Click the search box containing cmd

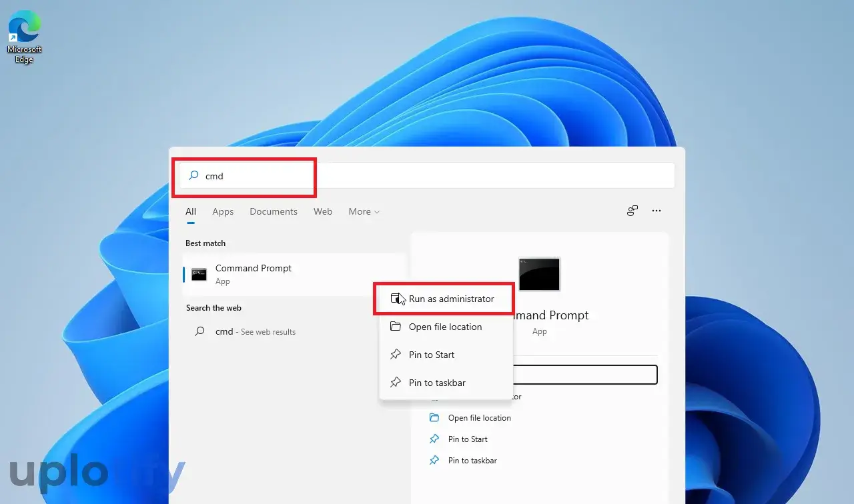pos(427,176)
